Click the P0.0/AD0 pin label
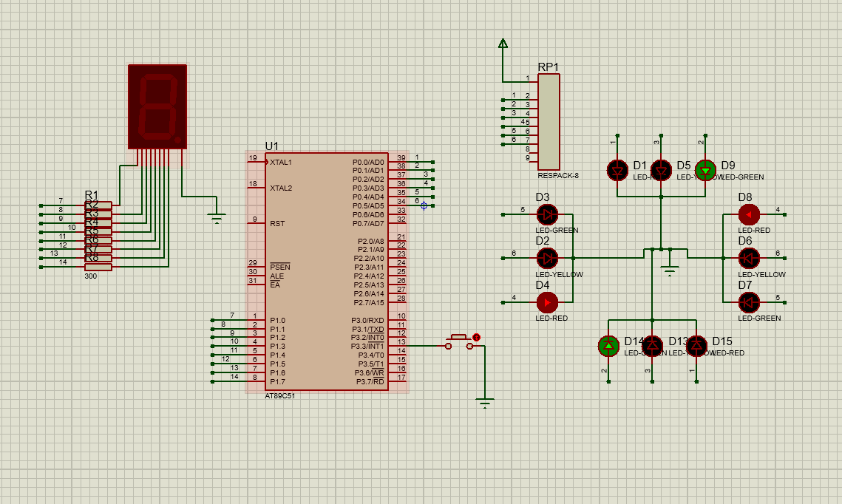The width and height of the screenshot is (842, 504). pos(368,162)
